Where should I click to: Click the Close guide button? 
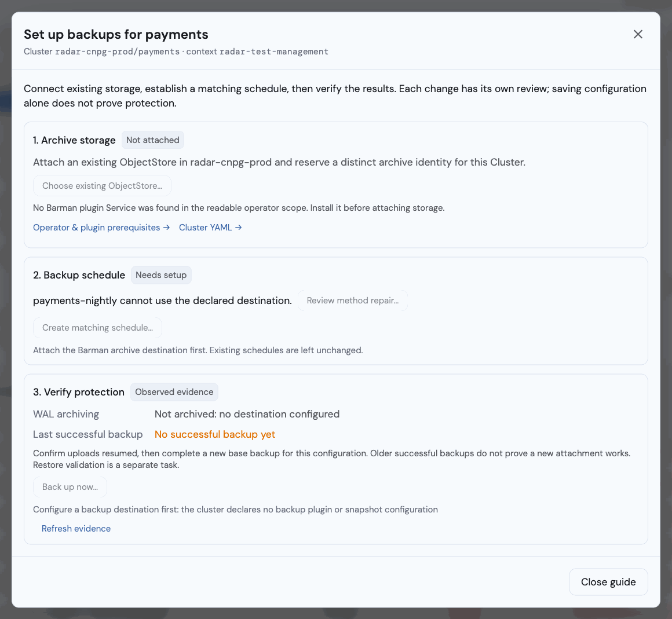pyautogui.click(x=608, y=582)
